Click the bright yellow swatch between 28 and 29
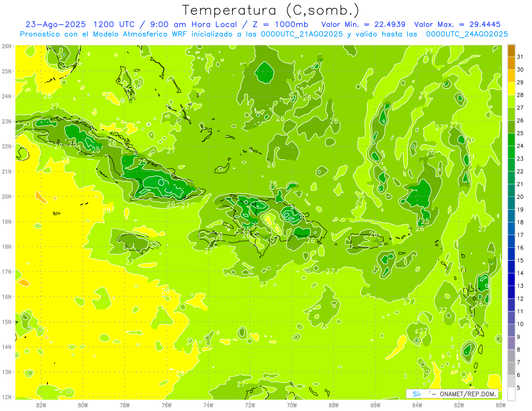 [x=511, y=89]
